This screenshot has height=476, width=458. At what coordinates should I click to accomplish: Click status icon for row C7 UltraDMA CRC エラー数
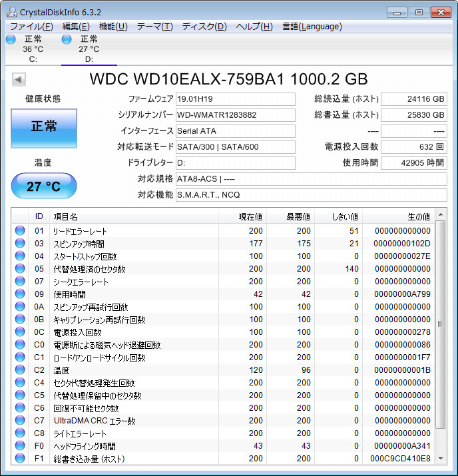[x=20, y=421]
